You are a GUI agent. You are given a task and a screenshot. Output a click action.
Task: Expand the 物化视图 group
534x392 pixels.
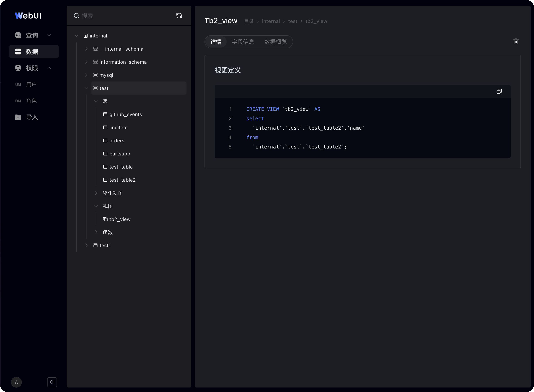96,193
